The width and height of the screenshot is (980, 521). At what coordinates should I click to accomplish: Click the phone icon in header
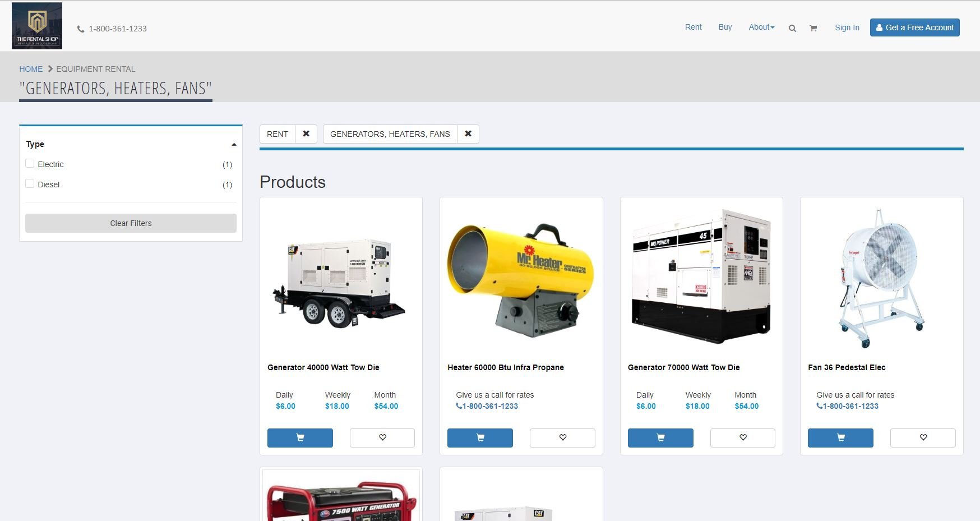(x=81, y=29)
